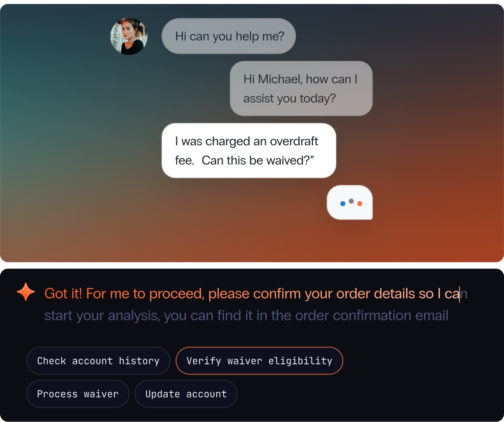Select the user avatar beside first message
Viewport: 504px width, 422px height.
[x=129, y=36]
